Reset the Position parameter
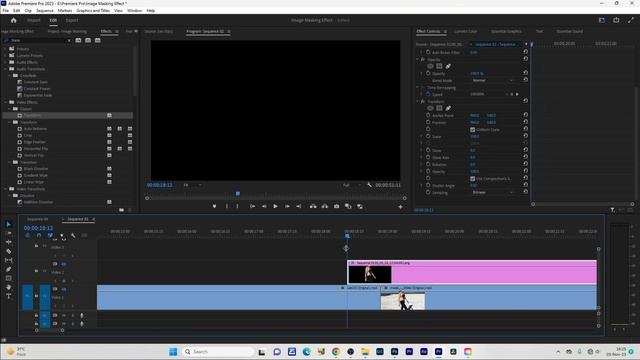640x360 pixels. pos(525,122)
